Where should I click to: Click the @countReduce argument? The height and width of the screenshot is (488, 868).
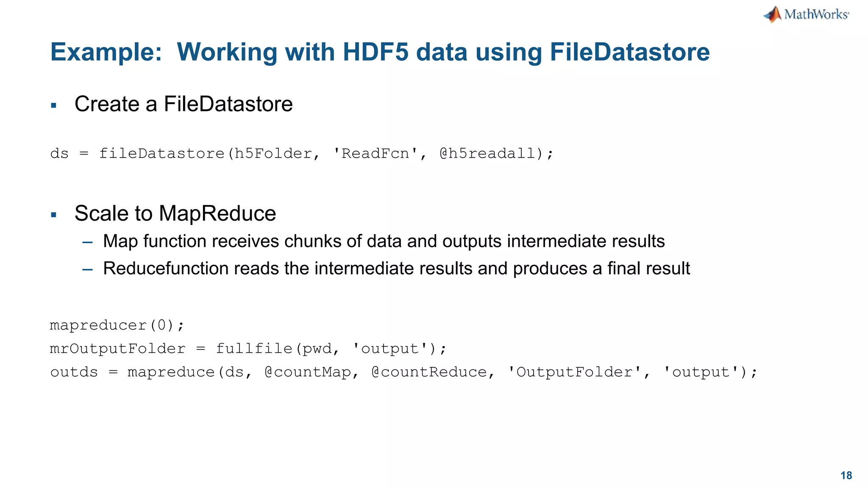pos(429,372)
